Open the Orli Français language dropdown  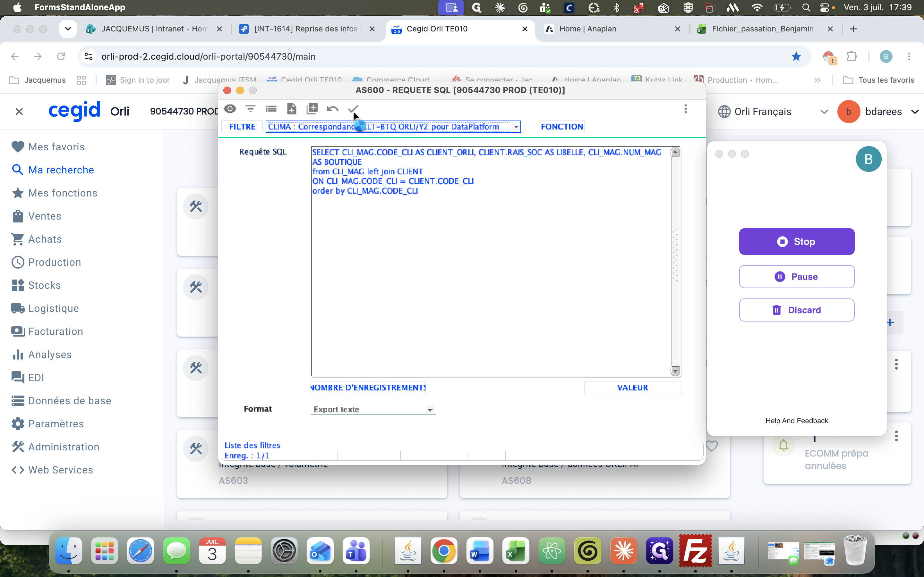coord(824,112)
